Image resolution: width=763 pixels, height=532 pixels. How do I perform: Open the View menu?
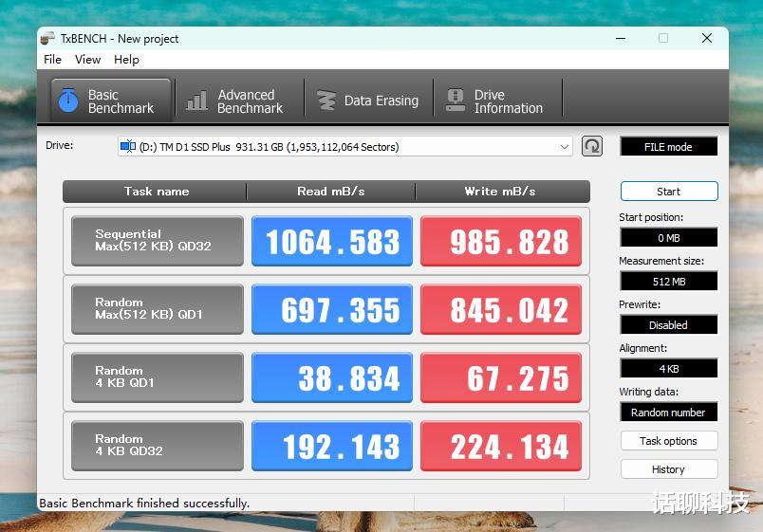87,60
